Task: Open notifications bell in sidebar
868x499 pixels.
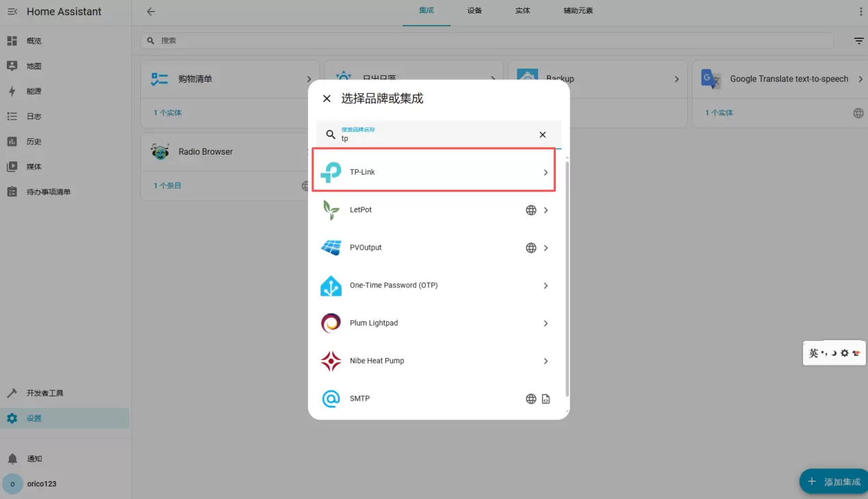Action: coord(12,459)
